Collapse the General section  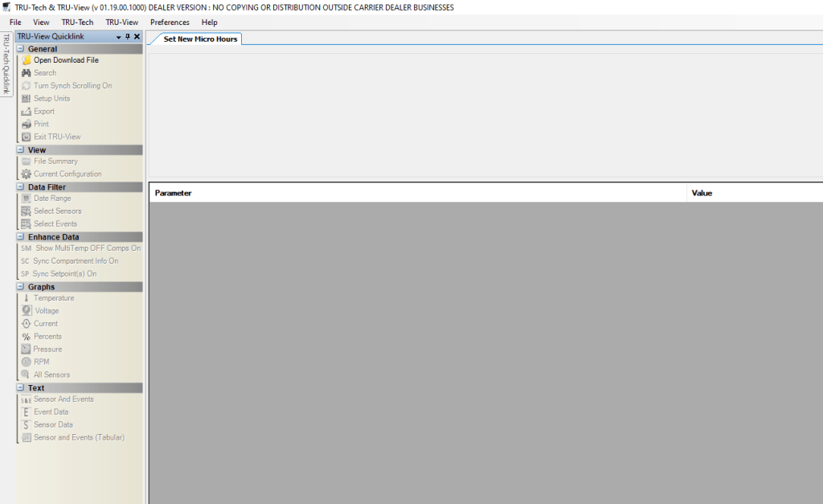point(21,49)
